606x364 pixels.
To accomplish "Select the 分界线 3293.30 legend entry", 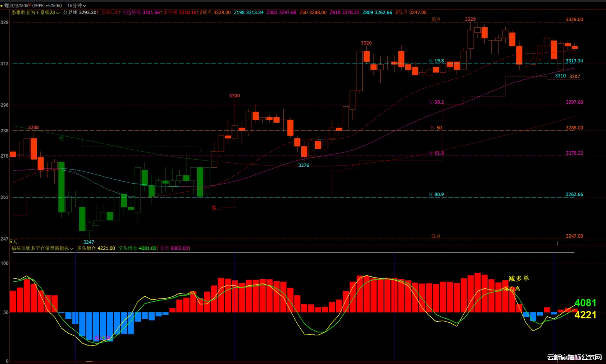I will tap(80, 12).
